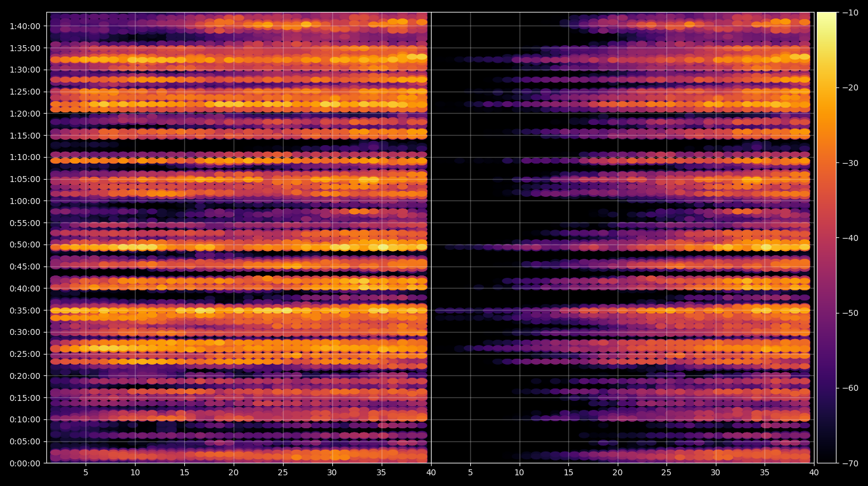Click the left heatmap's x-axis tick 10

(135, 473)
